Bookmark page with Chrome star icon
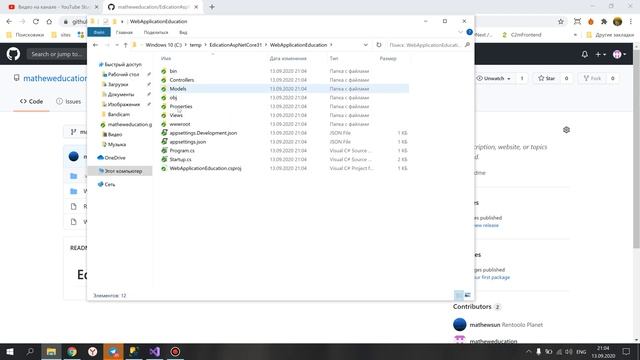Image resolution: width=640 pixels, height=360 pixels. pyautogui.click(x=561, y=22)
